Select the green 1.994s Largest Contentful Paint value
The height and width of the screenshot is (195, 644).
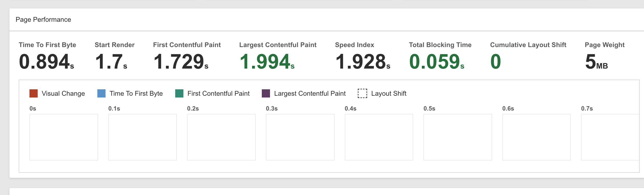(267, 62)
